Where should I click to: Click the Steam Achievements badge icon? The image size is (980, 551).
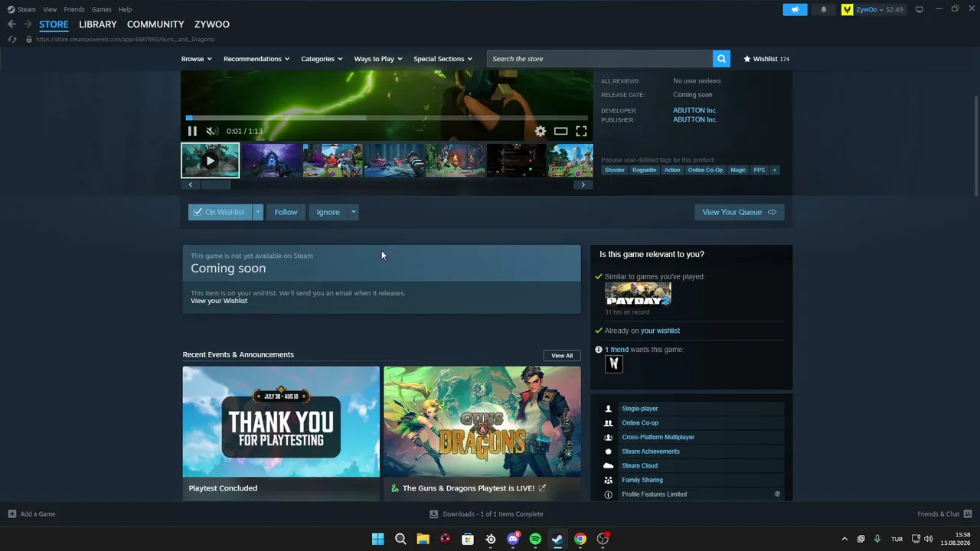[x=609, y=452]
